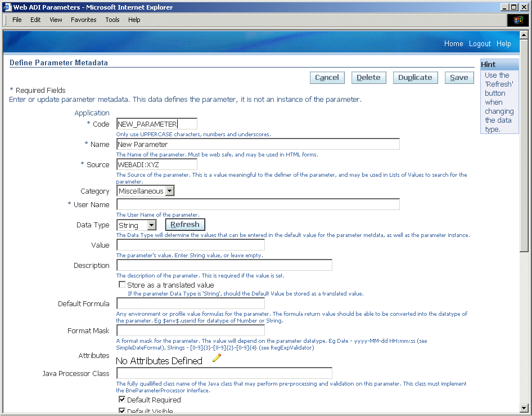Click the 'Define Parameter Metadata' heading
532x416 pixels.
58,62
